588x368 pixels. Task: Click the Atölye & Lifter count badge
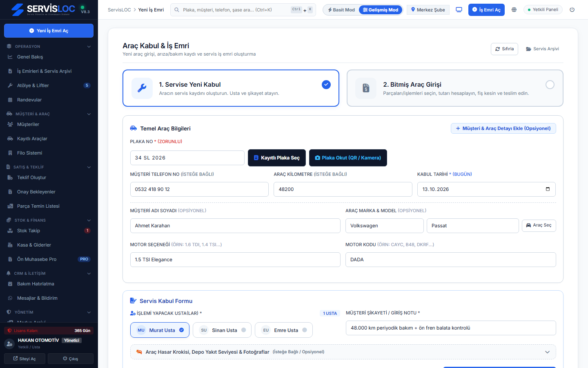click(87, 85)
